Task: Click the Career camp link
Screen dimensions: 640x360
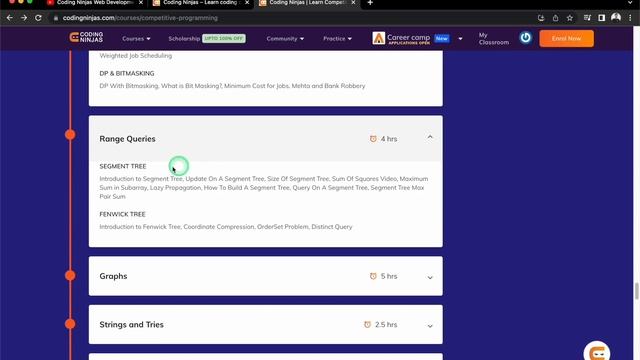Action: (x=408, y=38)
